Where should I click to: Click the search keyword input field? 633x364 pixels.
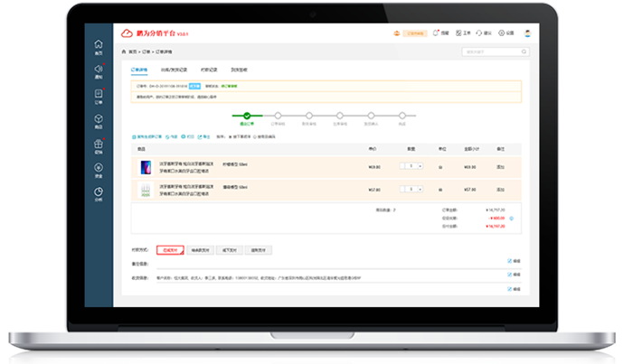[x=489, y=52]
